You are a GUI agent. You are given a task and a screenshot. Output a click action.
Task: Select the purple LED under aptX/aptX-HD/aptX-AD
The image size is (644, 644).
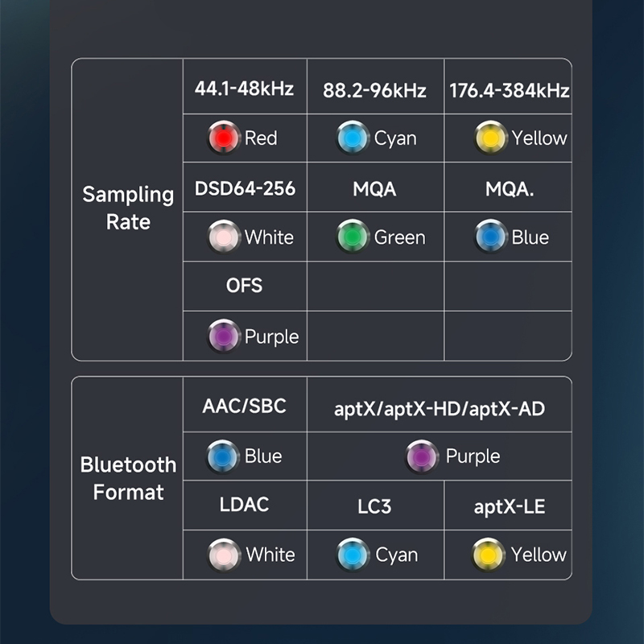point(422,456)
